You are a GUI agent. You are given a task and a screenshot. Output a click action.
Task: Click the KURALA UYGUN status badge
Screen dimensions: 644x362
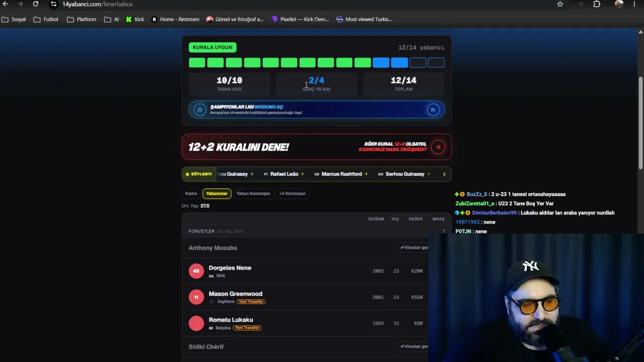pos(212,47)
